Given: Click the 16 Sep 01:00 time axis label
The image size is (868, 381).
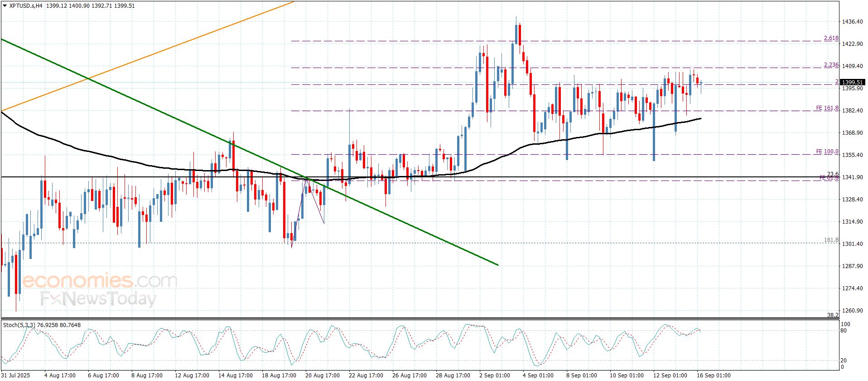Looking at the screenshot, I should [x=713, y=375].
